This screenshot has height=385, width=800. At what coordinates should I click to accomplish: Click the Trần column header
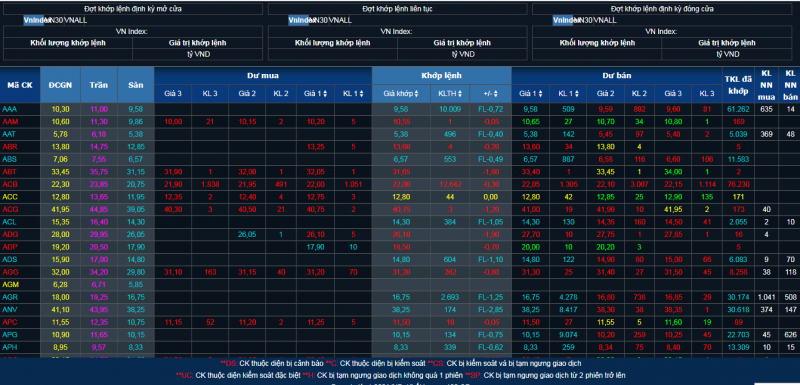(98, 85)
